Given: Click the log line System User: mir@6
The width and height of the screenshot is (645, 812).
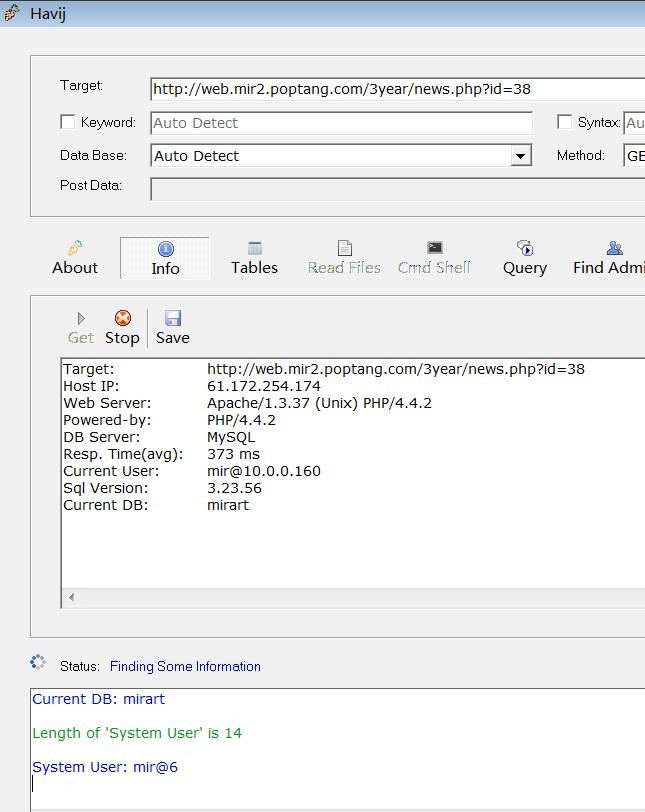Looking at the screenshot, I should [105, 767].
